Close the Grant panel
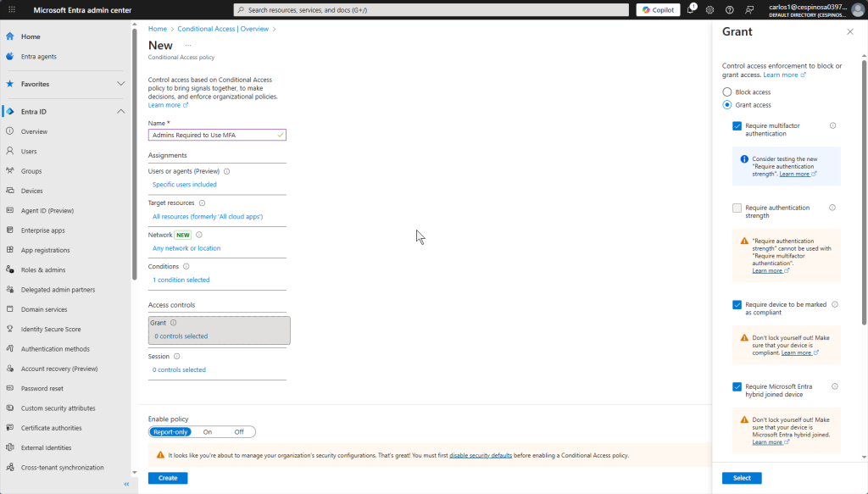The width and height of the screenshot is (868, 494). point(850,31)
